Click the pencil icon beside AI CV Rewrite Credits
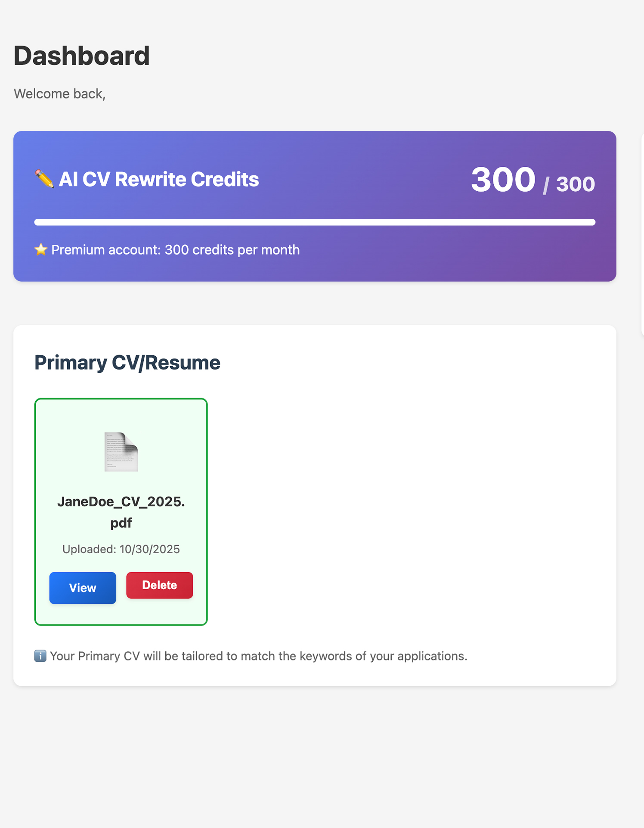644x828 pixels. 44,179
